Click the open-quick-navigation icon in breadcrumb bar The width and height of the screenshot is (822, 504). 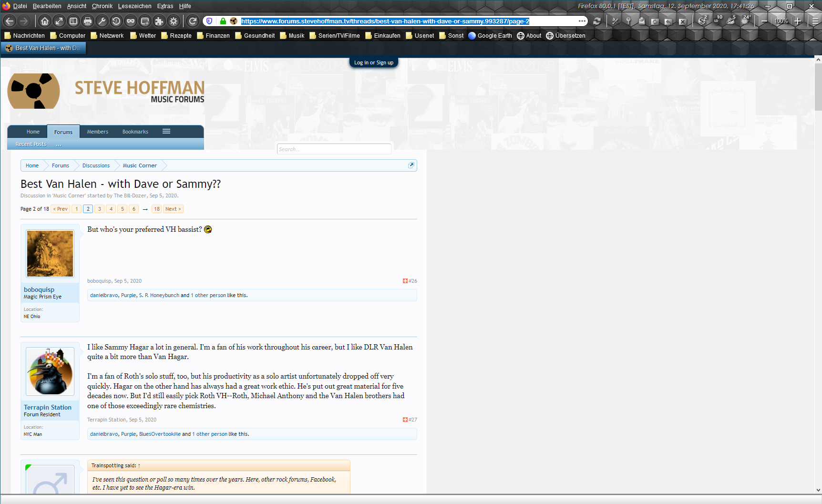tap(411, 165)
